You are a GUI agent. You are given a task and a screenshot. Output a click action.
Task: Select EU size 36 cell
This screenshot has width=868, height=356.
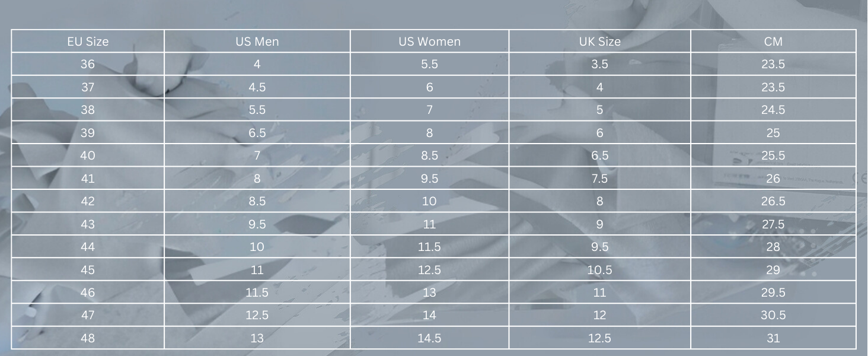(88, 64)
